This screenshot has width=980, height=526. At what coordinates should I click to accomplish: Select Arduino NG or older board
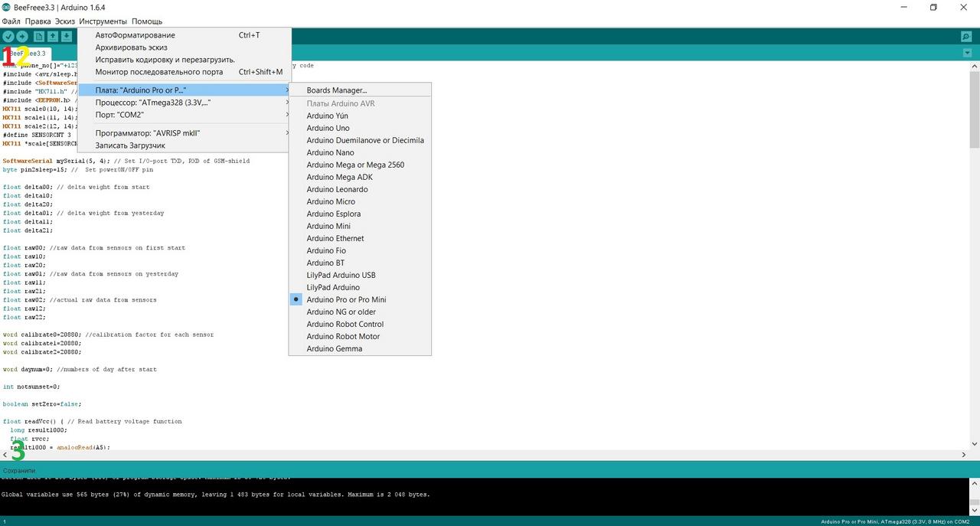coord(360,312)
